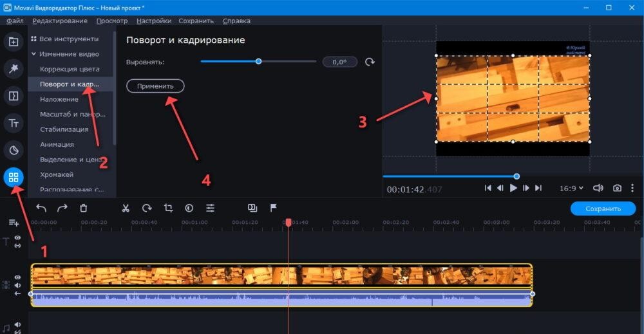The height and width of the screenshot is (334, 644).
Task: Open the Редактирование menu
Action: pyautogui.click(x=60, y=21)
